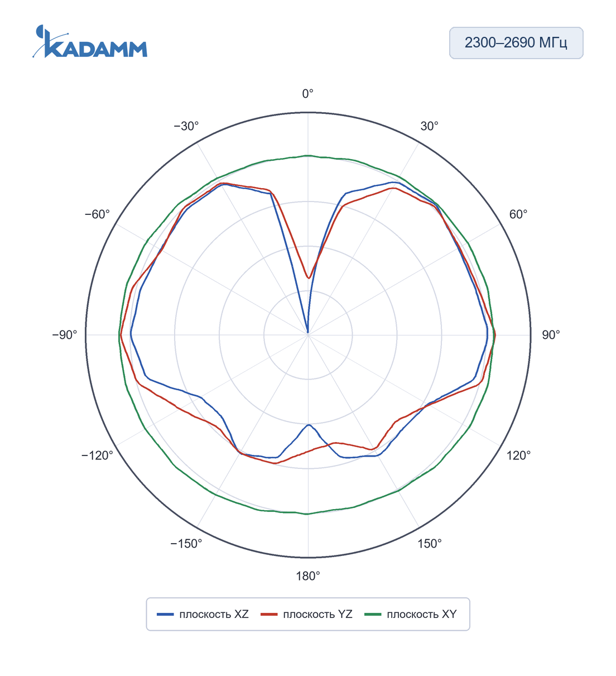Click the −150° angle label
Viewport: 616px width, 676px height.
[x=186, y=544]
